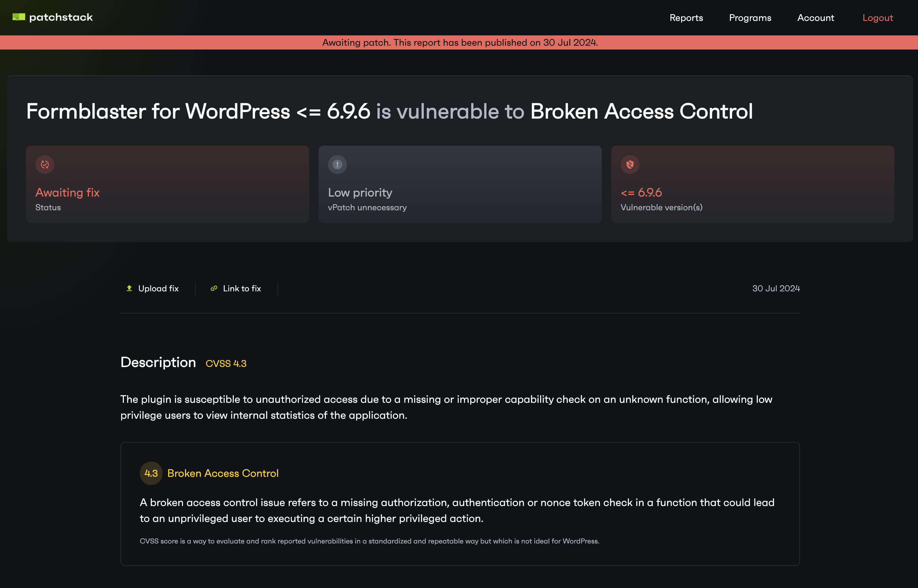Click the patchstack wordmark text
This screenshot has height=588, width=918.
61,17
